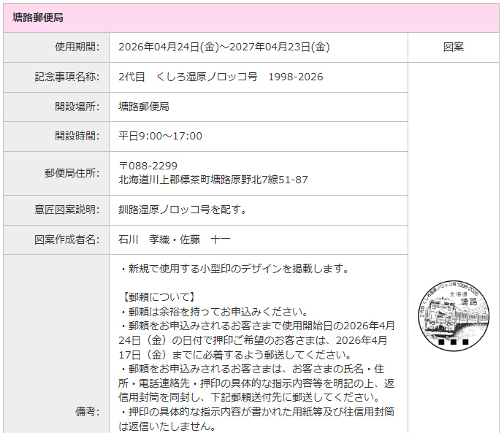Select the 備考 label
The image size is (504, 433).
pyautogui.click(x=88, y=412)
